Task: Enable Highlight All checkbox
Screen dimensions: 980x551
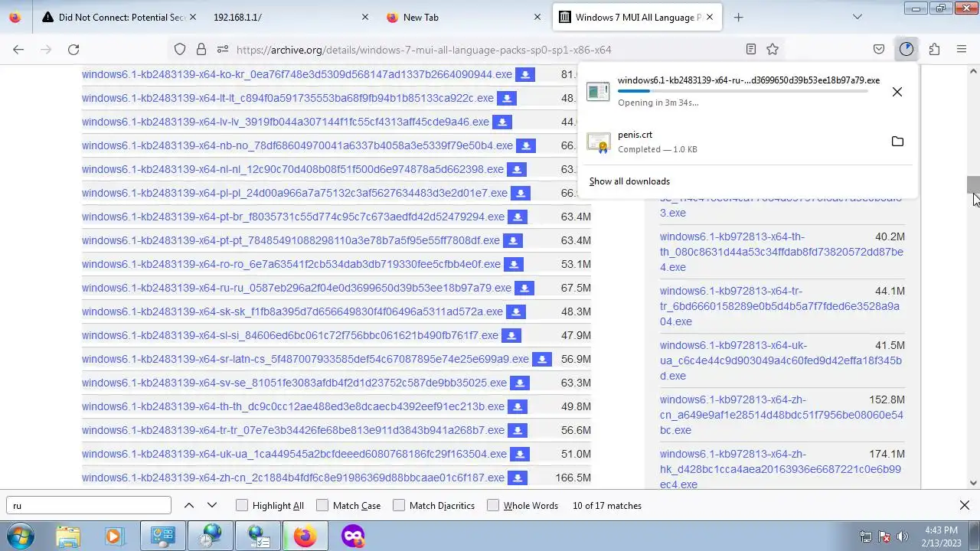Action: coord(242,506)
